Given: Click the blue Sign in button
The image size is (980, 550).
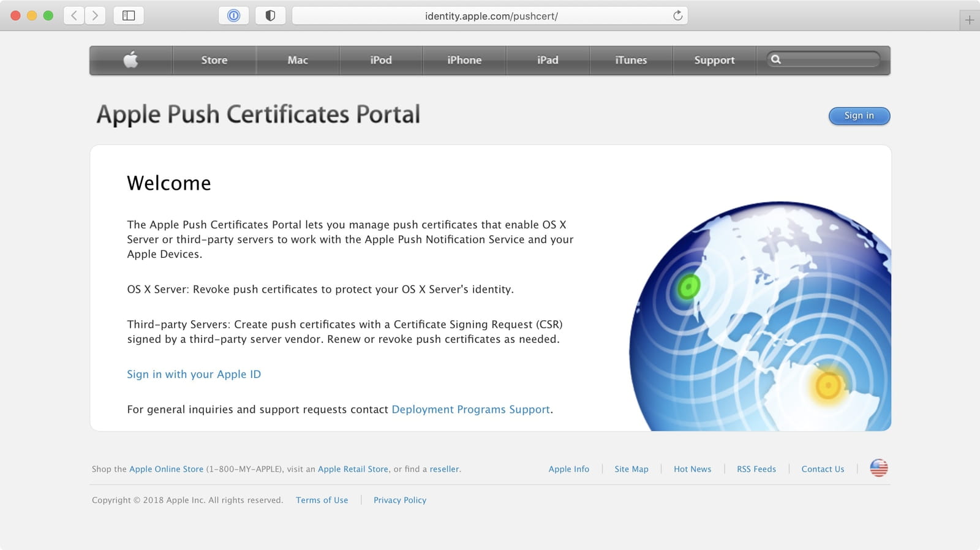Looking at the screenshot, I should coord(859,116).
